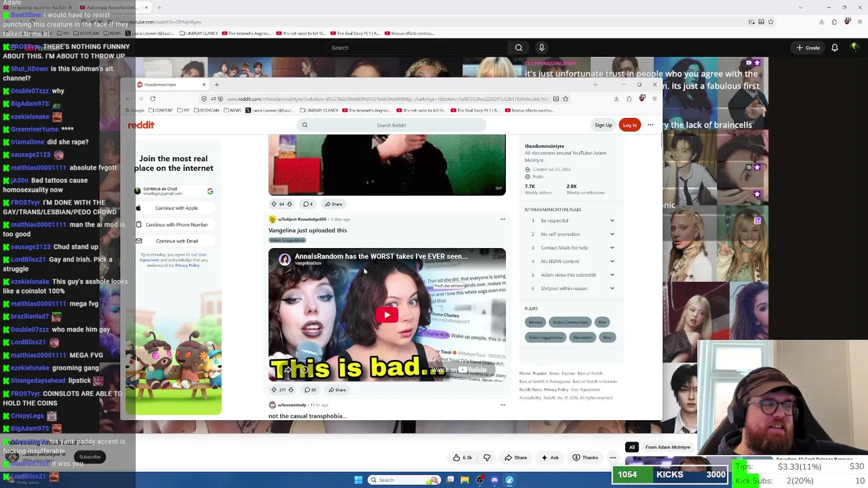
Task: Open a new tab in Reddit window
Action: pyautogui.click(x=217, y=85)
